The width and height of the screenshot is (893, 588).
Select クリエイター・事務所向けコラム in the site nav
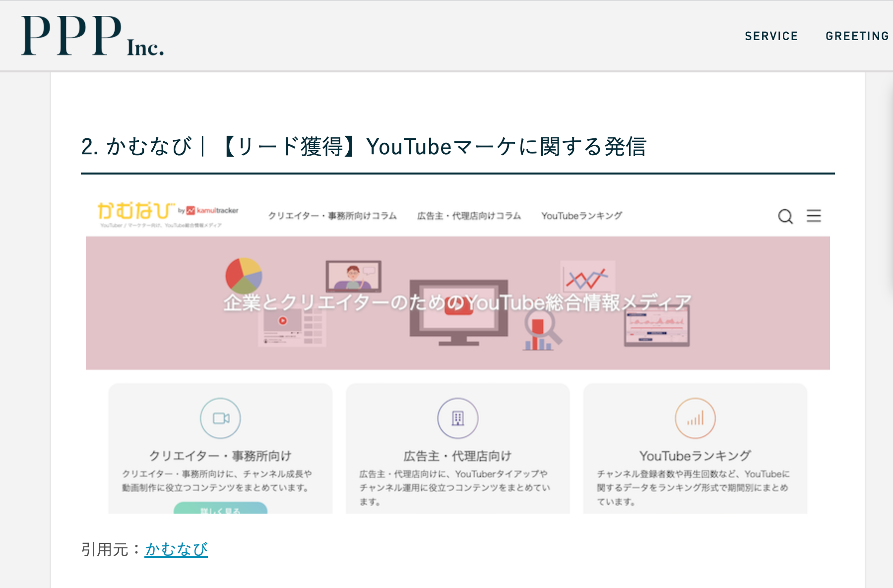332,216
